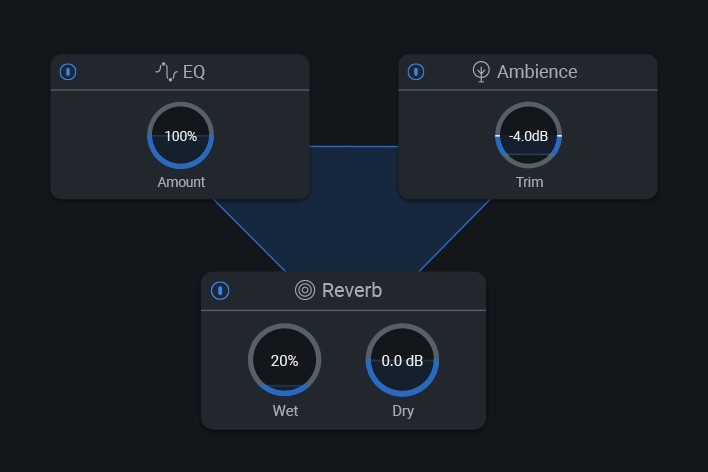Screen dimensions: 708x472
Task: Click empty space right of Dry knob
Action: (x=460, y=365)
